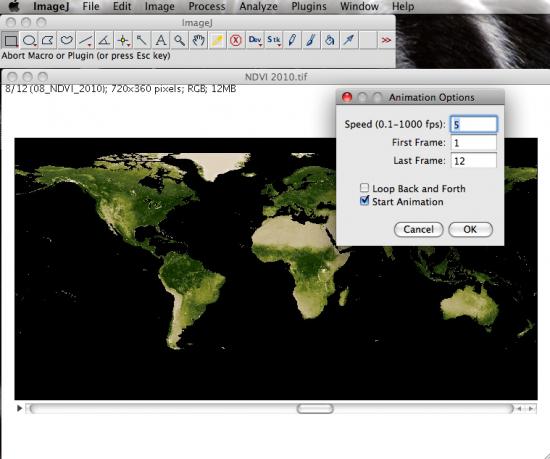
Task: Select the Hand scrolling tool
Action: [x=198, y=41]
